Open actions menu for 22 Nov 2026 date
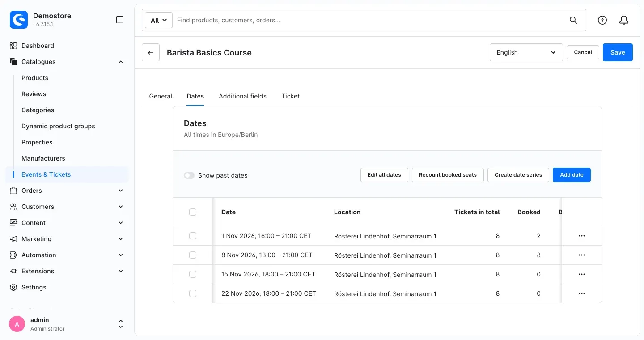Screen dimensions: 644x340 click(582, 293)
